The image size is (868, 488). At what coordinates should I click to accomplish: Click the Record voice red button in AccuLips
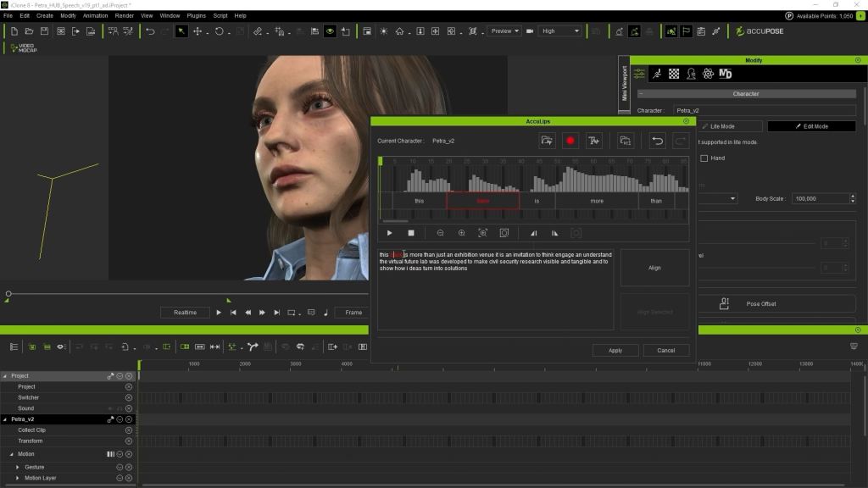[570, 141]
